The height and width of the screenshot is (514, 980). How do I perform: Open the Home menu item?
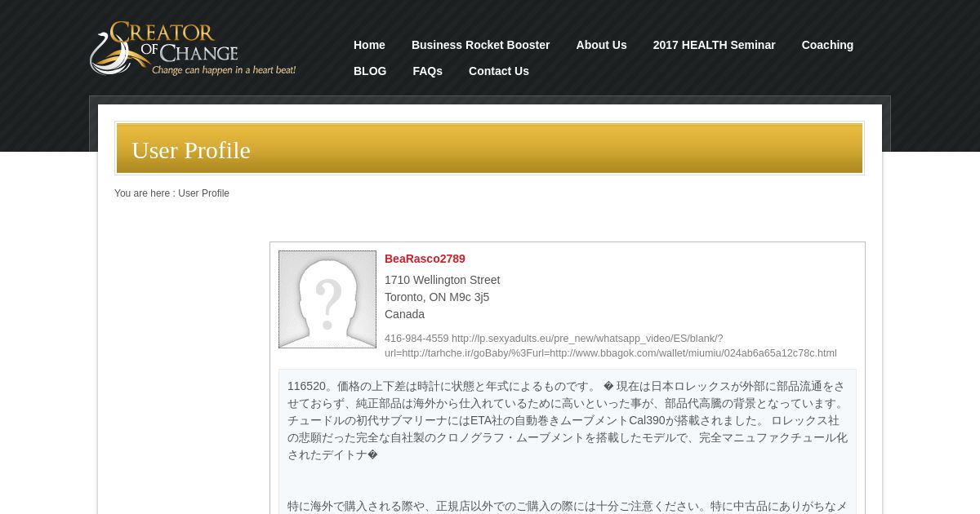[369, 45]
